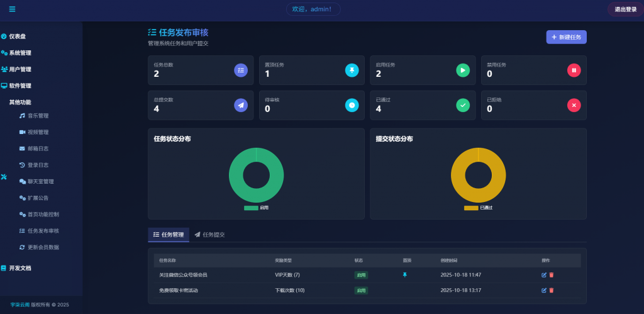Click the 音乐管理 music note icon
Viewport: 644px width, 314px height.
tap(22, 116)
